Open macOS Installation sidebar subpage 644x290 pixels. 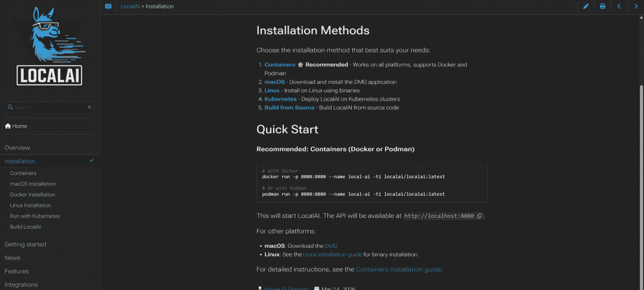(x=33, y=184)
